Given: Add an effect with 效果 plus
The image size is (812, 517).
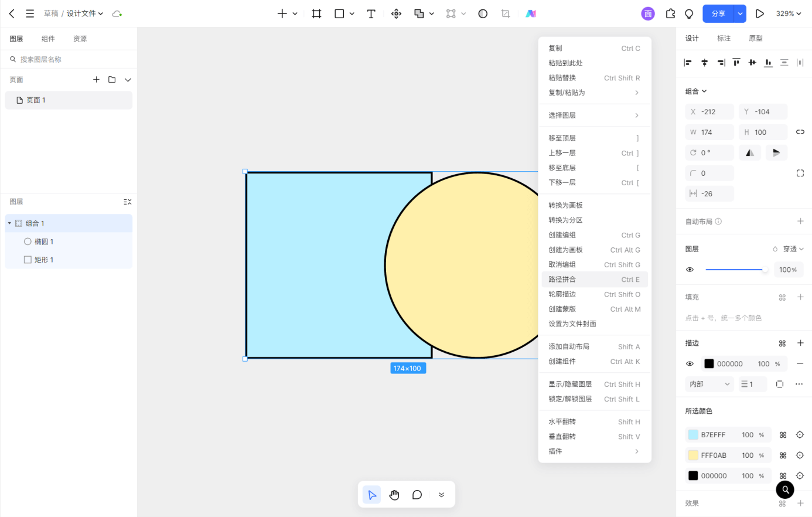Looking at the screenshot, I should [800, 503].
